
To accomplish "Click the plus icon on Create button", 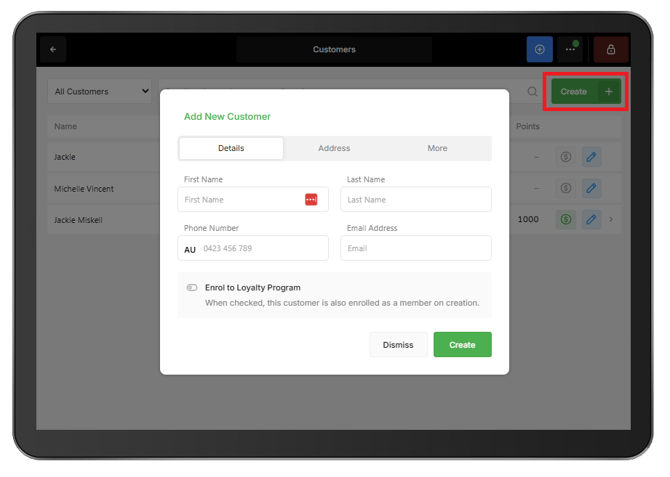I will click(608, 91).
